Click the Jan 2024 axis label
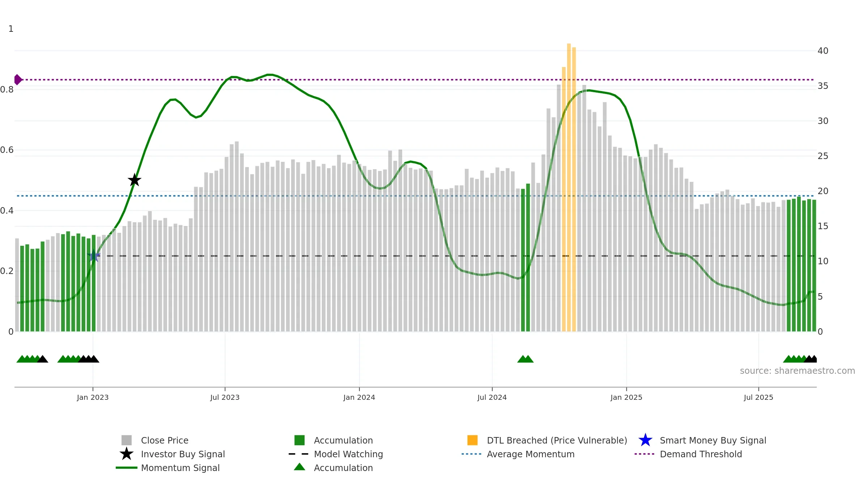The height and width of the screenshot is (488, 868). [x=359, y=398]
